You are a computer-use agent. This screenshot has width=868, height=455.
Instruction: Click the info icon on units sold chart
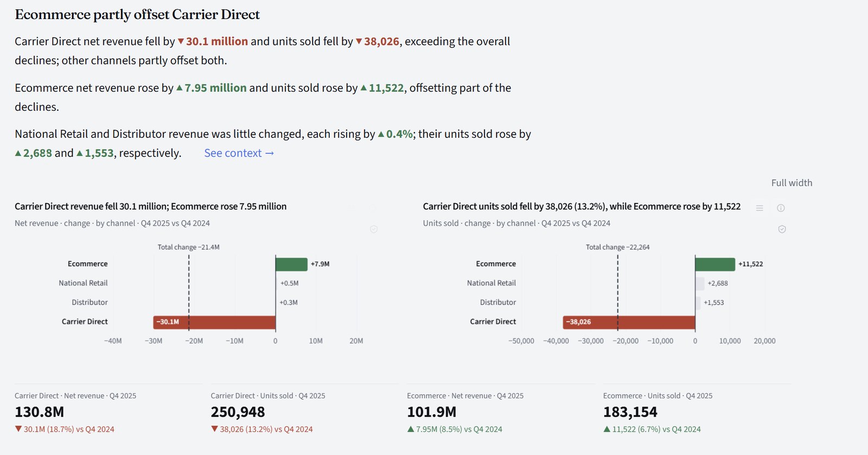coord(781,208)
